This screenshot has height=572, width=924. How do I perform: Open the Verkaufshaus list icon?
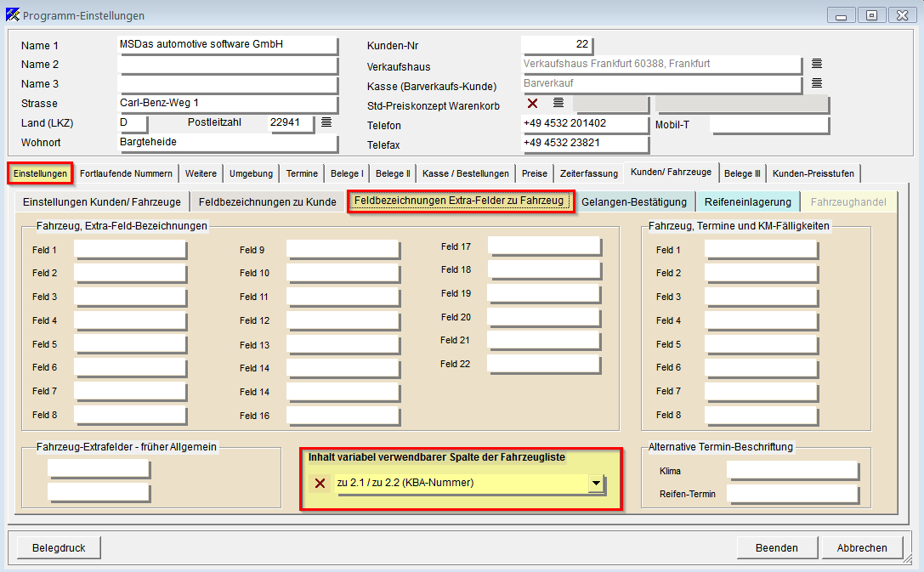coord(817,63)
